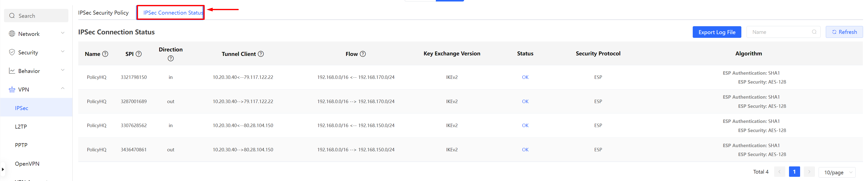This screenshot has width=868, height=181.
Task: Click flow 192.168.0.0/16 --> 192.168.170.0/24
Action: pos(356,102)
